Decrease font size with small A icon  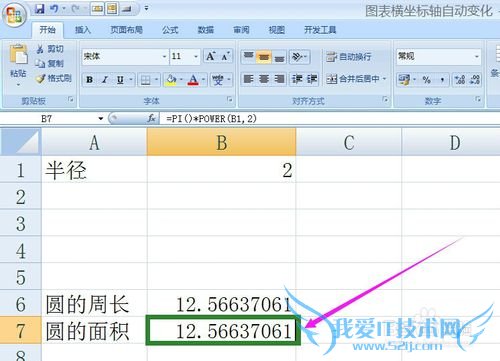tap(225, 56)
